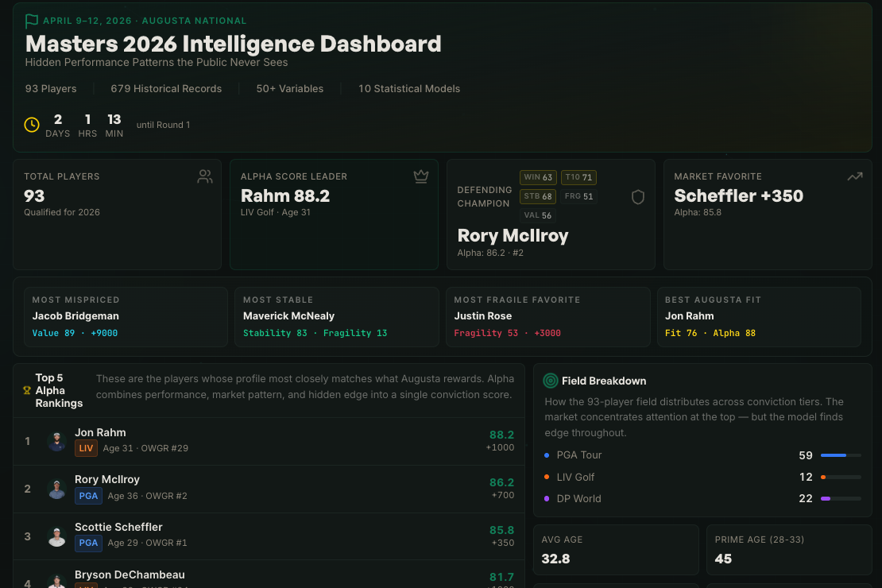Click the flag icon above the dashboard title

tap(32, 20)
